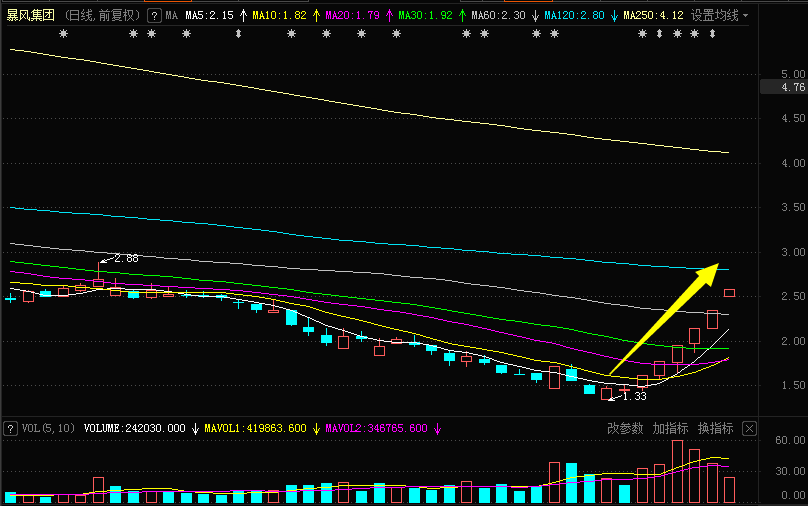Click the 2.88 high price marker

pyautogui.click(x=125, y=258)
